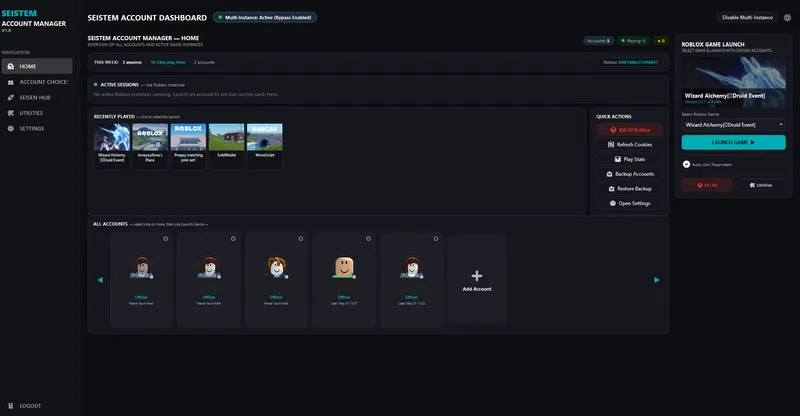Click the Multi-Instance Active status badge
Screen dimensions: 800x416
coord(265,17)
